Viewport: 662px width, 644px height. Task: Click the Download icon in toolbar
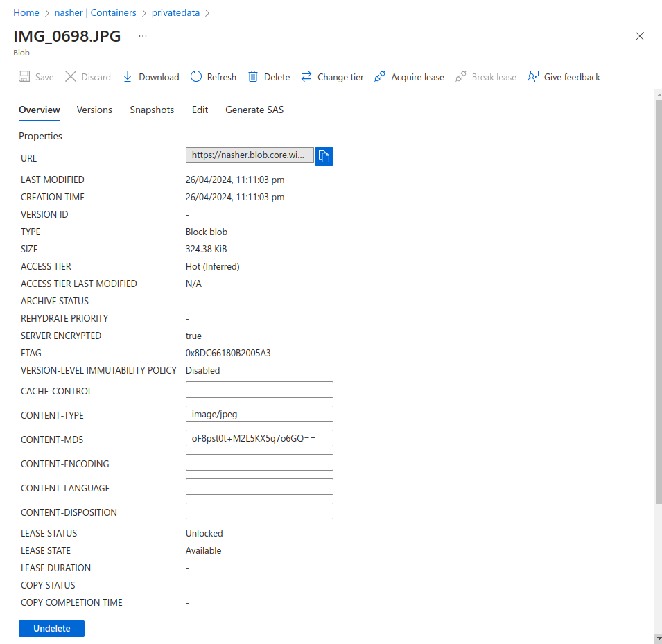(x=128, y=77)
